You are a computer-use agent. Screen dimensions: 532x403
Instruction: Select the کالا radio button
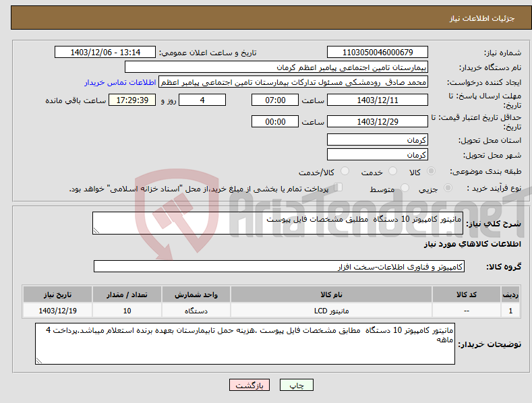click(431, 171)
